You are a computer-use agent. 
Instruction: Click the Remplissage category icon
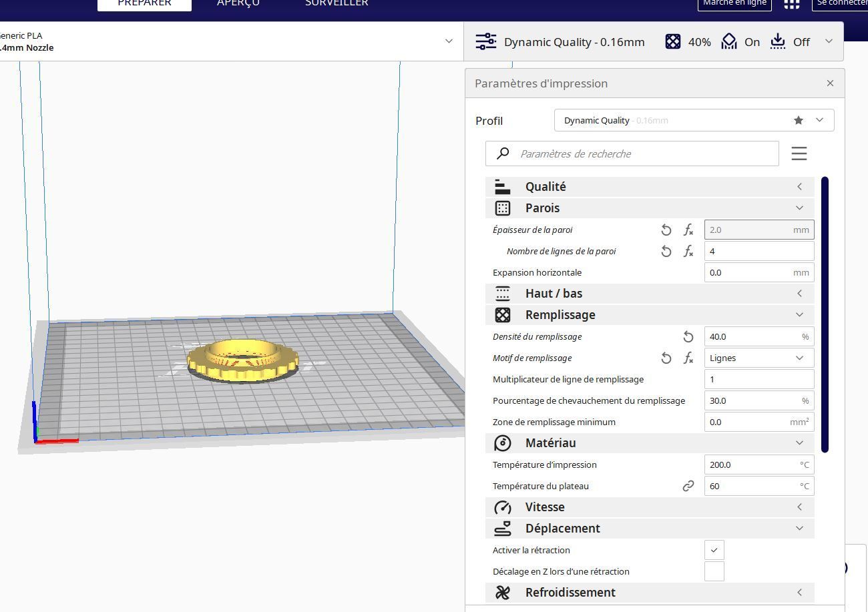[503, 315]
